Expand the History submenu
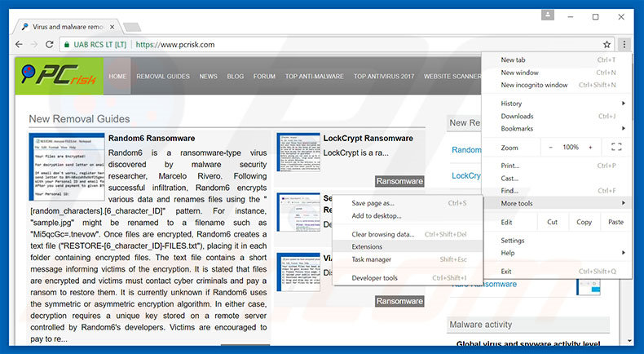 point(557,104)
